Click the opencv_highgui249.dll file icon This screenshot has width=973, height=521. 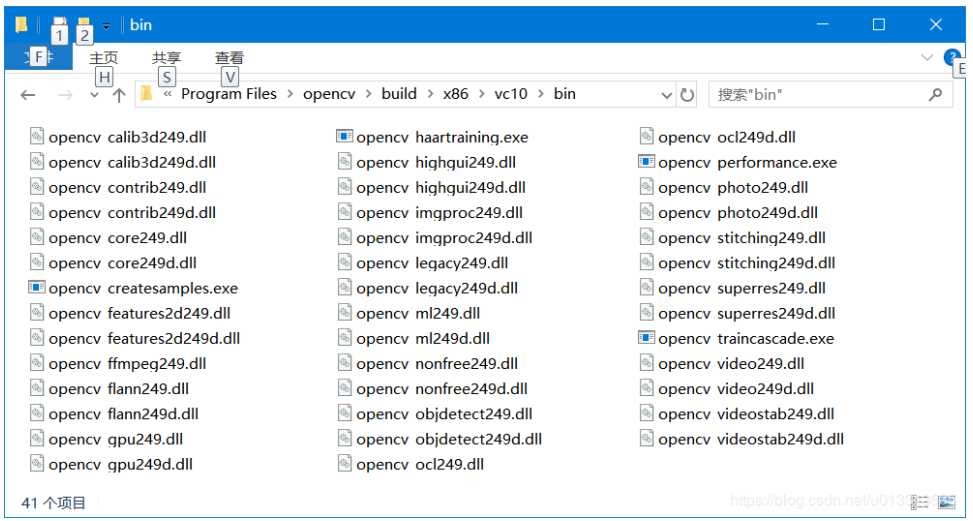click(x=344, y=162)
